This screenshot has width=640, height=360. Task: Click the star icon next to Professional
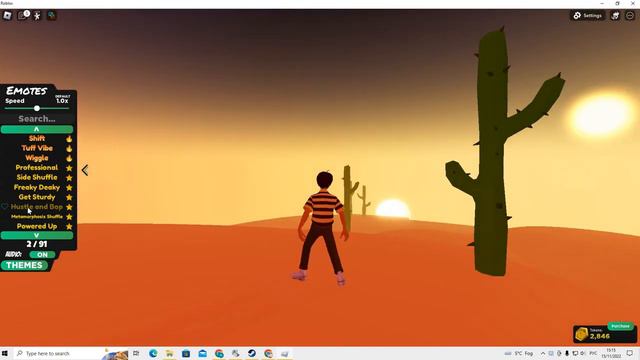(x=69, y=168)
